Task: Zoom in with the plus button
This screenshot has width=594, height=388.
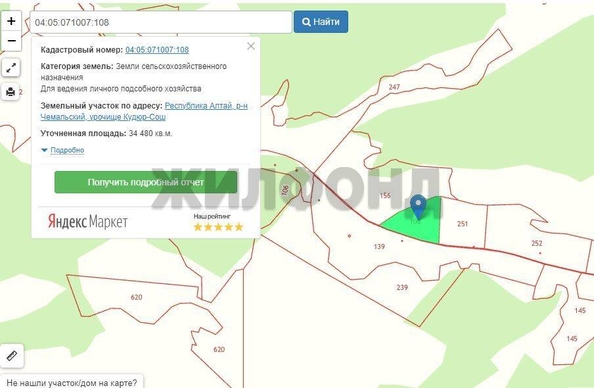Action: [11, 21]
